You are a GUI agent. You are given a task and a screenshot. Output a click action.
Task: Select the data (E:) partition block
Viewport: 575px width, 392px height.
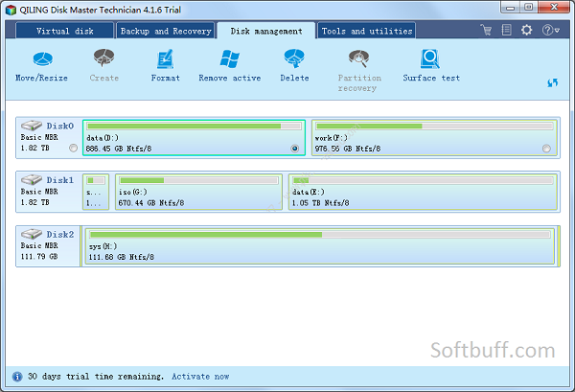point(423,192)
